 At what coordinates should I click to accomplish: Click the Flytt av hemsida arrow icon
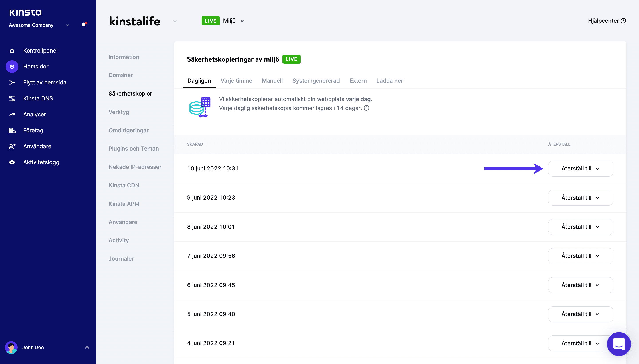point(12,82)
